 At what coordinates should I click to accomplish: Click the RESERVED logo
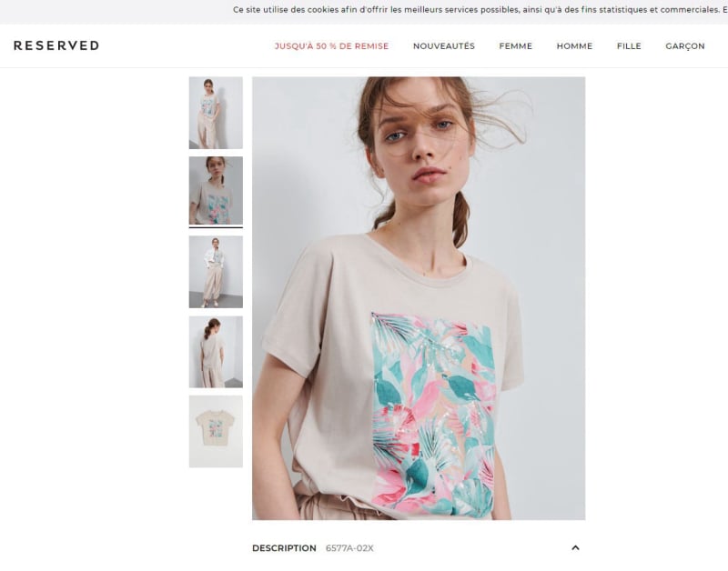pos(56,45)
